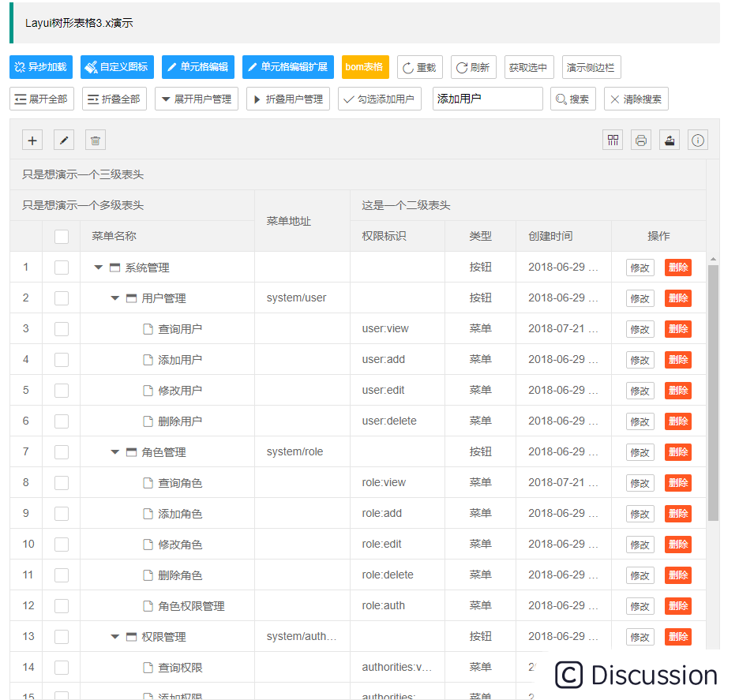Collapse the 角色管理 tree node arrow
739x700 pixels.
[x=115, y=452]
